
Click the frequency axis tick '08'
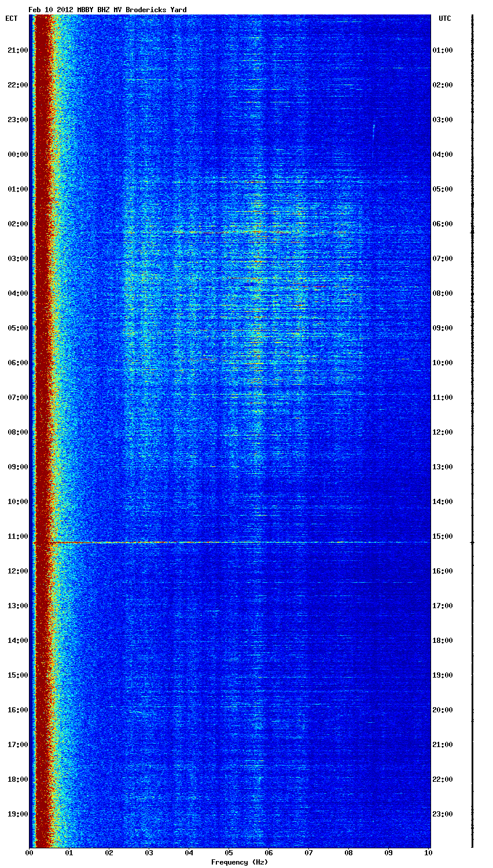click(x=348, y=853)
